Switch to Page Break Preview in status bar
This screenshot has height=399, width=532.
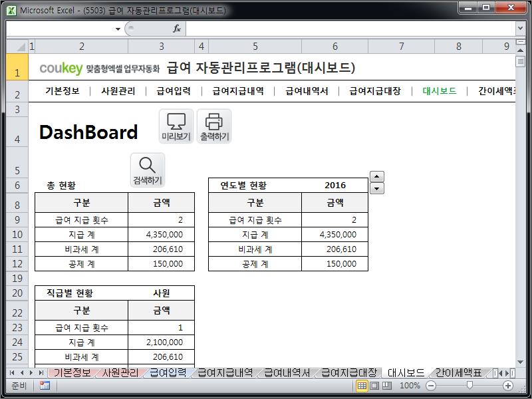tap(387, 386)
